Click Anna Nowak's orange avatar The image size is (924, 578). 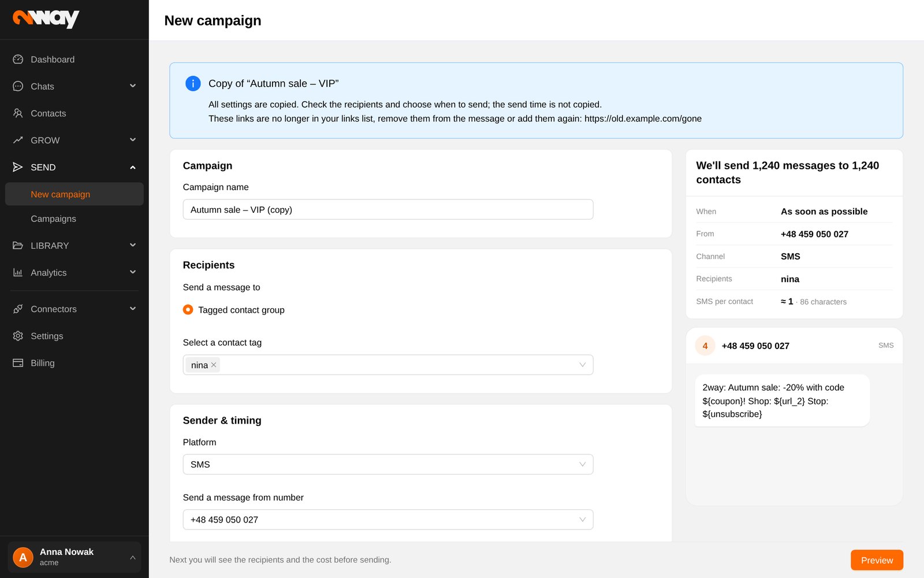pos(23,557)
